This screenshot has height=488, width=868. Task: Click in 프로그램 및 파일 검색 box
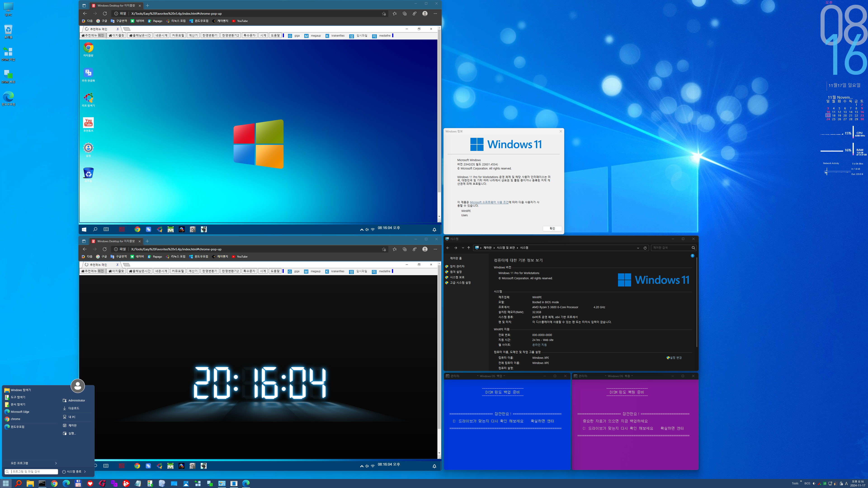(31, 472)
